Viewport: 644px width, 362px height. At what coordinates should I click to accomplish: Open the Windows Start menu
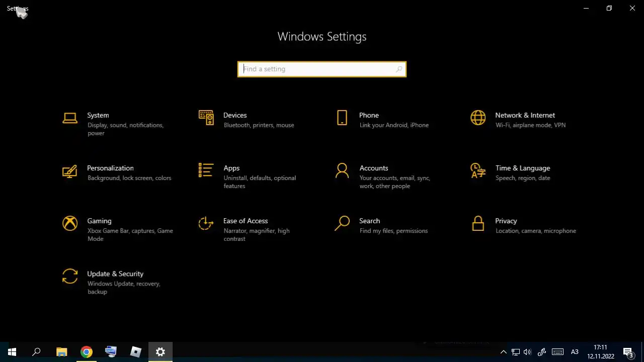click(12, 352)
